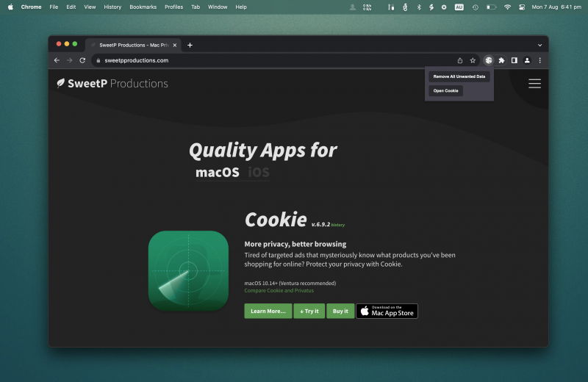Open the View menu
This screenshot has height=382, width=588.
coord(90,7)
